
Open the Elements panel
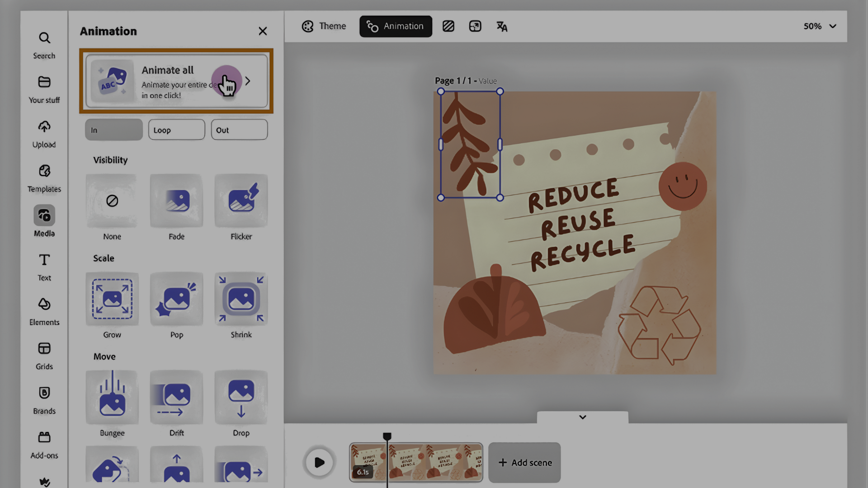click(x=44, y=311)
